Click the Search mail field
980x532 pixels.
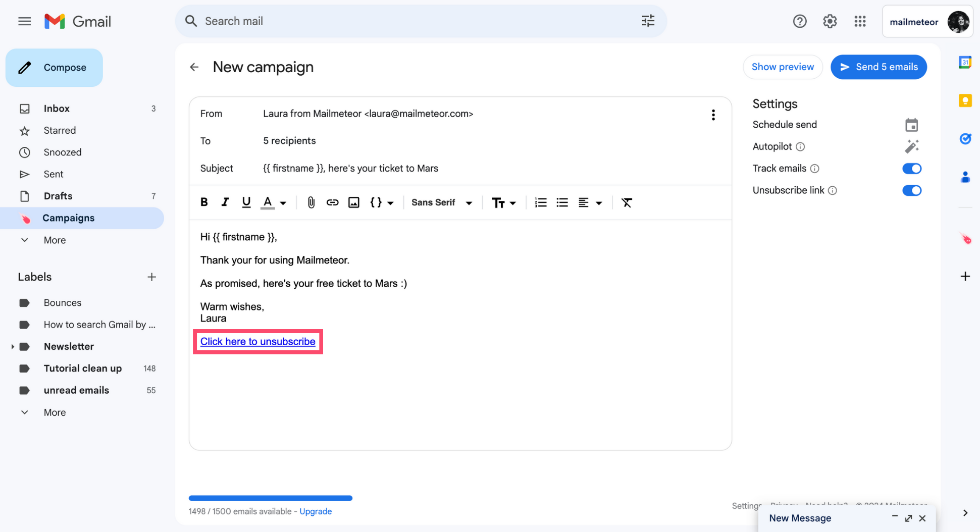coord(421,21)
